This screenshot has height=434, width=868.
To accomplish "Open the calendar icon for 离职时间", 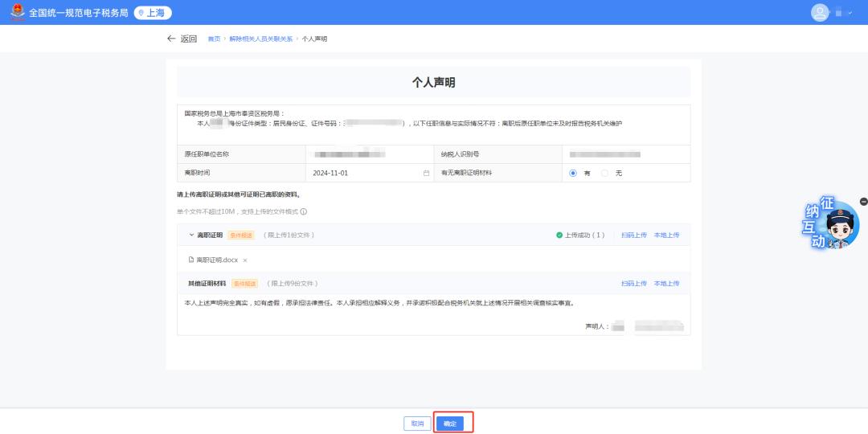I will coord(426,173).
